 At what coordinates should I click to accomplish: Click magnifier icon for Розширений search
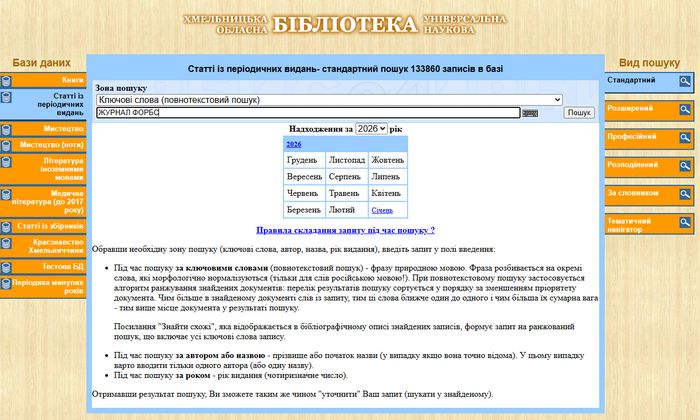[x=685, y=108]
